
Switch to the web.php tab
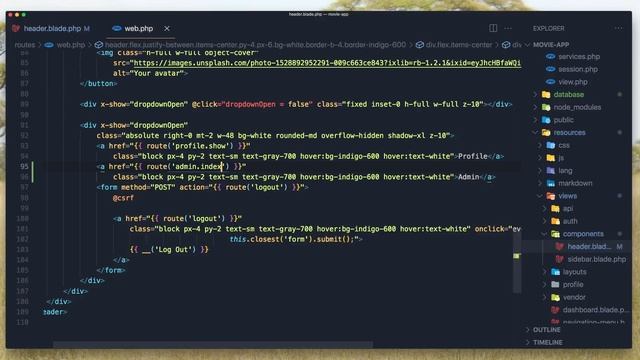tap(139, 29)
